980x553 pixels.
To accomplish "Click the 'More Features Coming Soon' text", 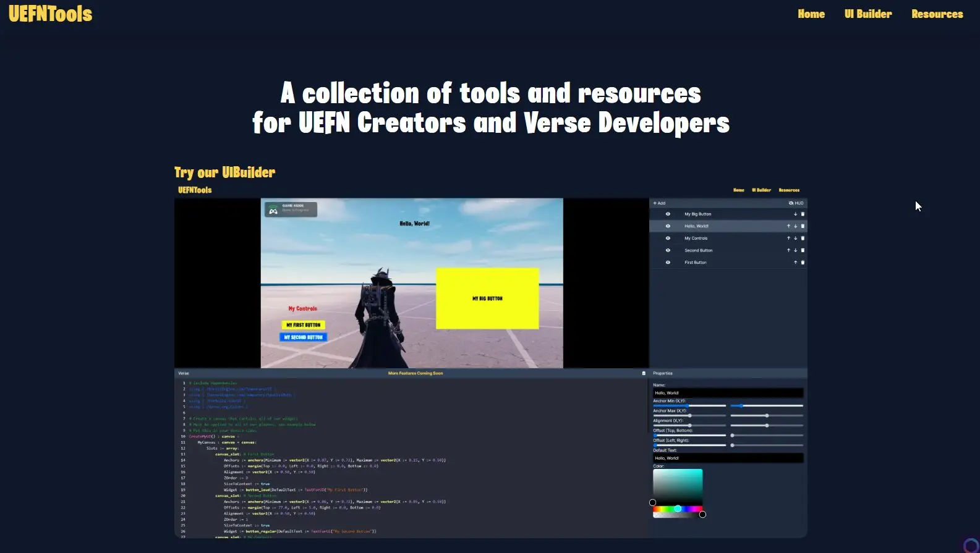I will pos(415,373).
